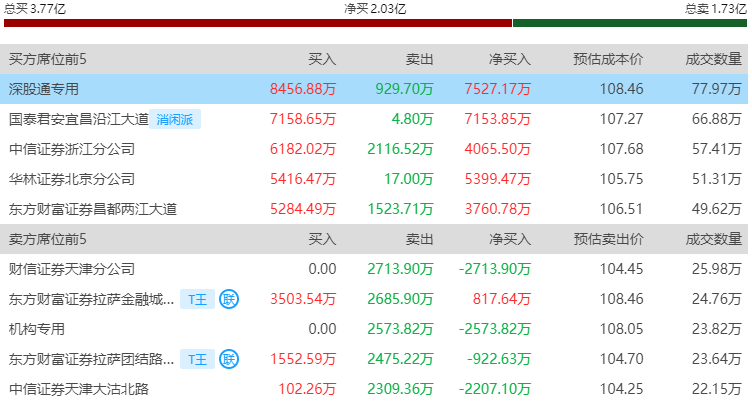Click the 总卖 1.73亿 label

point(716,9)
